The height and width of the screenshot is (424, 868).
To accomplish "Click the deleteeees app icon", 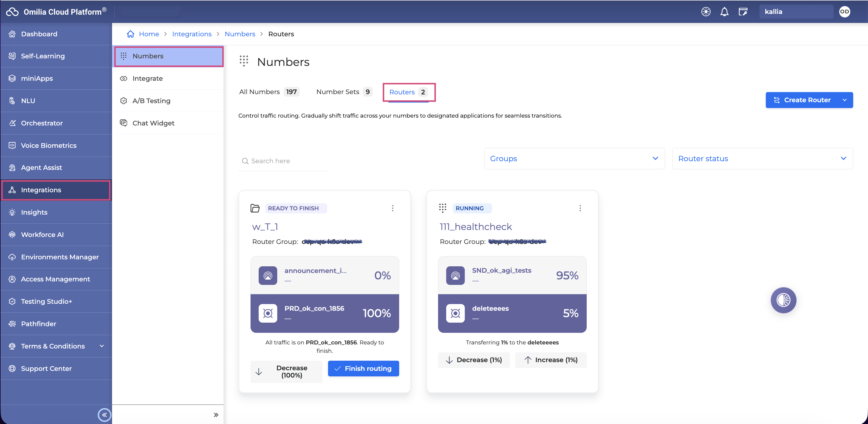I will (455, 313).
